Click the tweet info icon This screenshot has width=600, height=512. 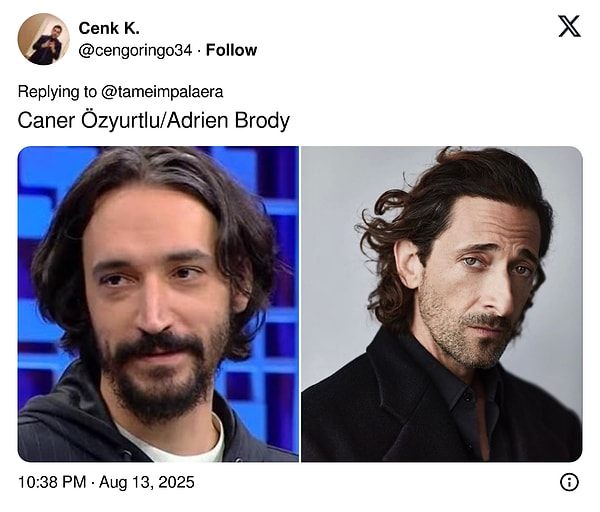click(569, 482)
